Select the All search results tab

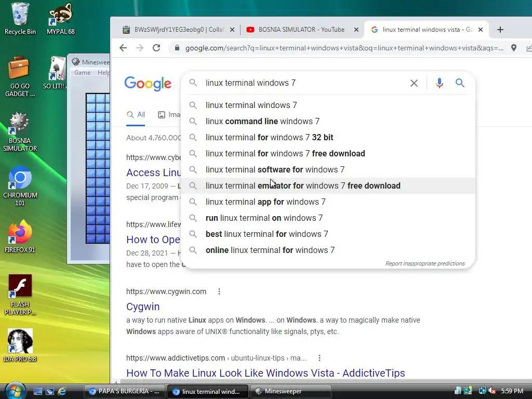coord(136,115)
